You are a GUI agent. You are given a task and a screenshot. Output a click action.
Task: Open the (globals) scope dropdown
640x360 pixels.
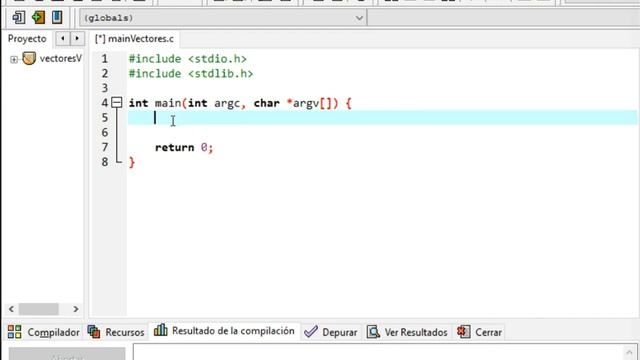pyautogui.click(x=223, y=18)
